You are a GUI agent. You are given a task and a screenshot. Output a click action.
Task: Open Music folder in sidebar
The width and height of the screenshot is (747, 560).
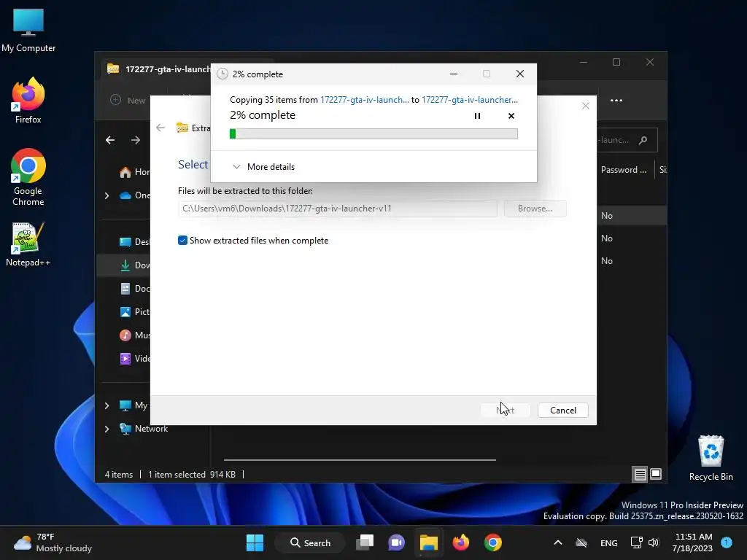coord(134,335)
